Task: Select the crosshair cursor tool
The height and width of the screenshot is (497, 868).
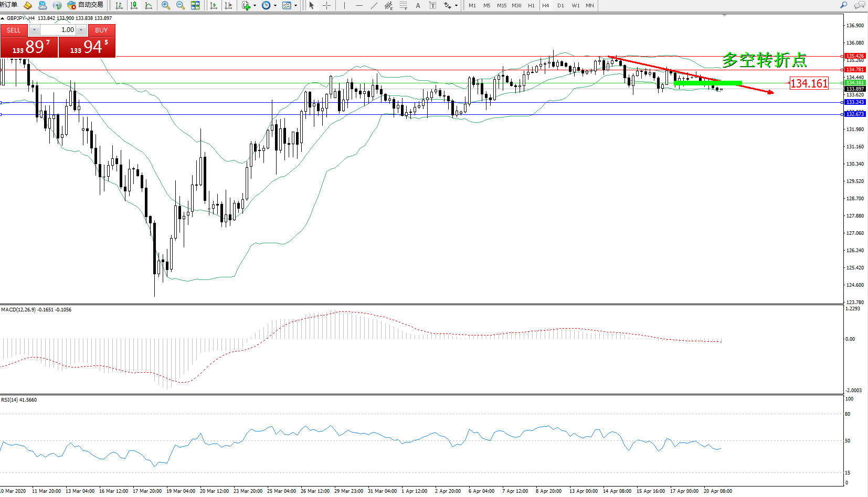Action: (326, 5)
